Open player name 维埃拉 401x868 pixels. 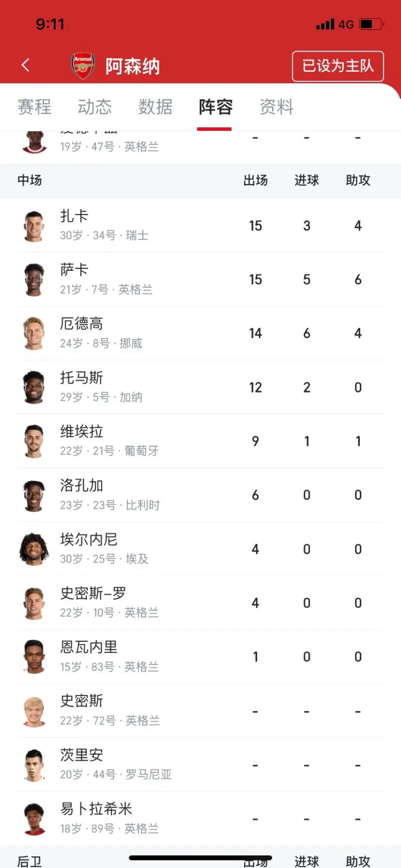pyautogui.click(x=82, y=432)
